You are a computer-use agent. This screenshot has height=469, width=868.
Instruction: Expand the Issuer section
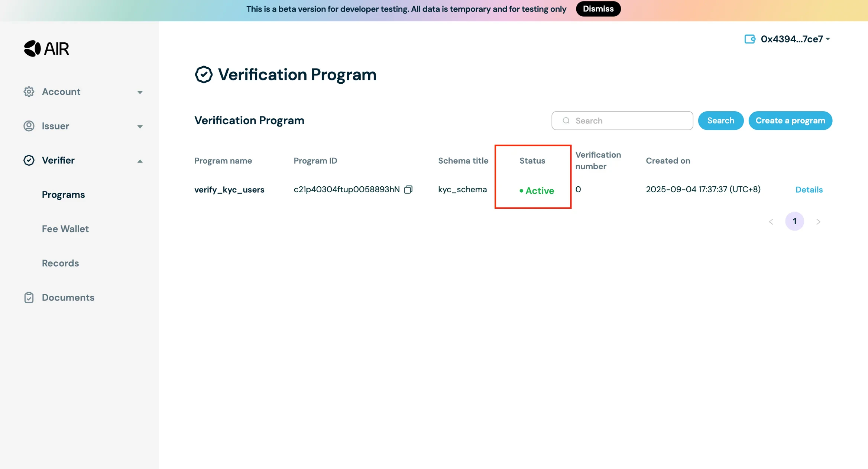point(140,126)
